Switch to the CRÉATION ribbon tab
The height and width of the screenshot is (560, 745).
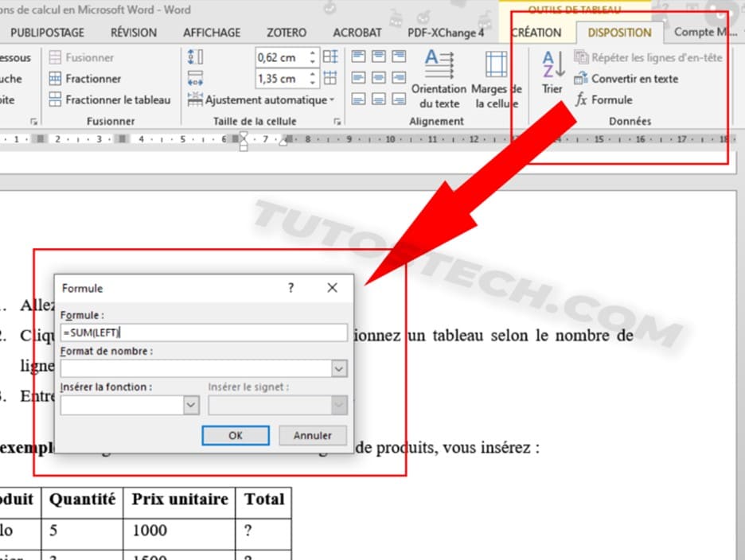coord(537,33)
